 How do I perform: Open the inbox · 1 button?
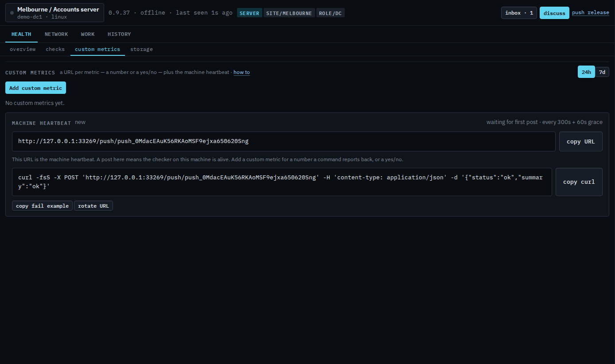[x=519, y=13]
